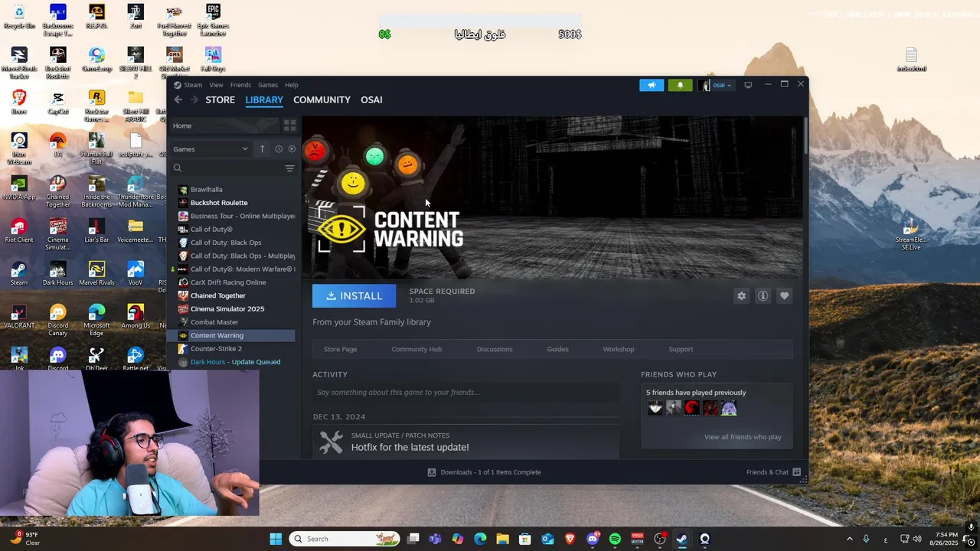Open Downloads status at bottom

484,472
